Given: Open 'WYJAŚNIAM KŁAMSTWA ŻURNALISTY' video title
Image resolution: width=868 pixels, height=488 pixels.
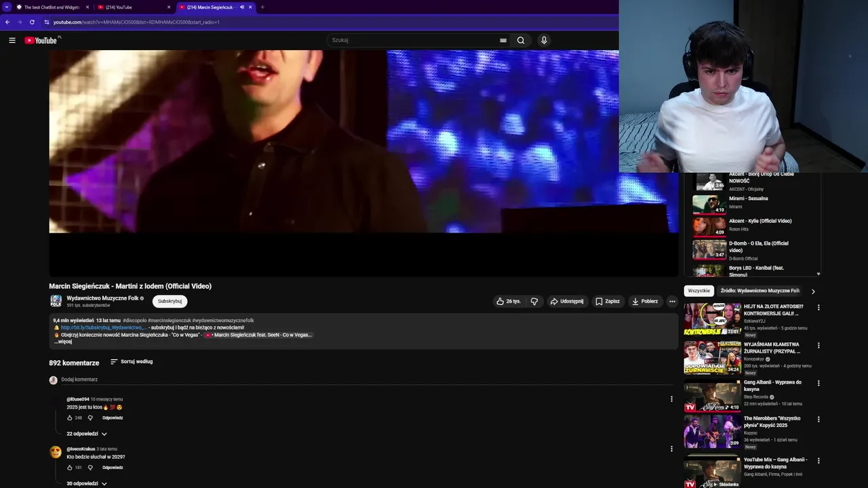Looking at the screenshot, I should [772, 348].
